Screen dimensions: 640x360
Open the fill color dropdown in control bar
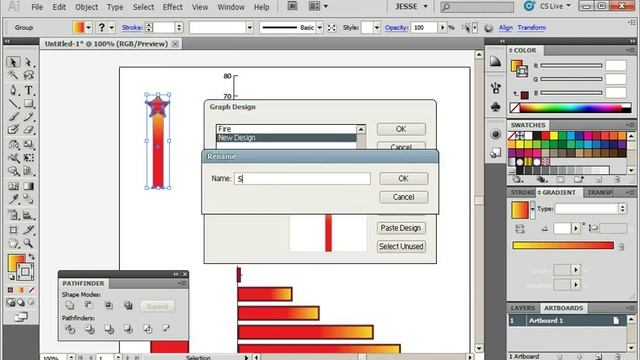[89, 28]
